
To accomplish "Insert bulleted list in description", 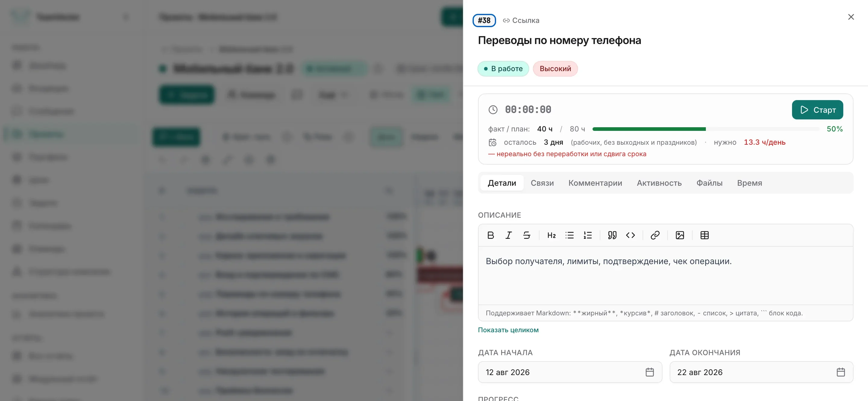I will point(569,235).
